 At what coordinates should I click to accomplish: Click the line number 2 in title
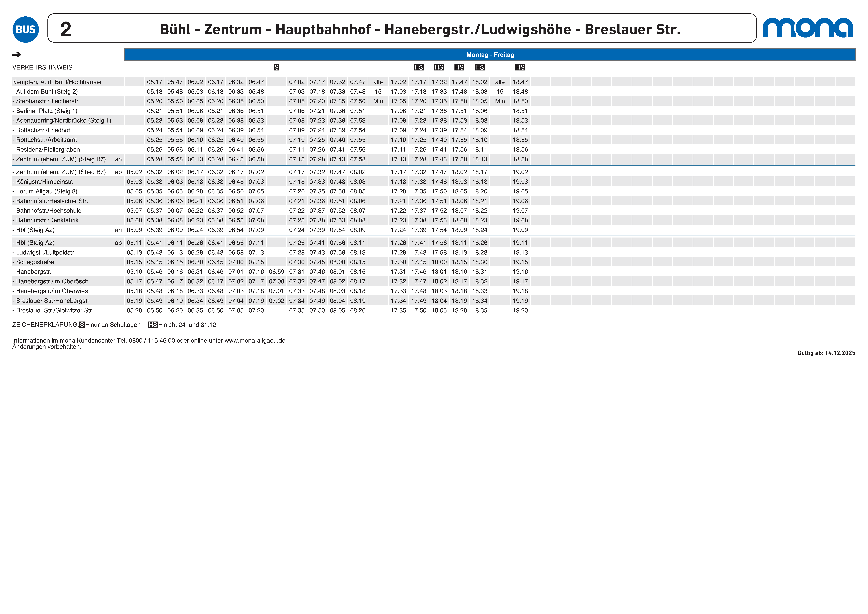click(66, 29)
